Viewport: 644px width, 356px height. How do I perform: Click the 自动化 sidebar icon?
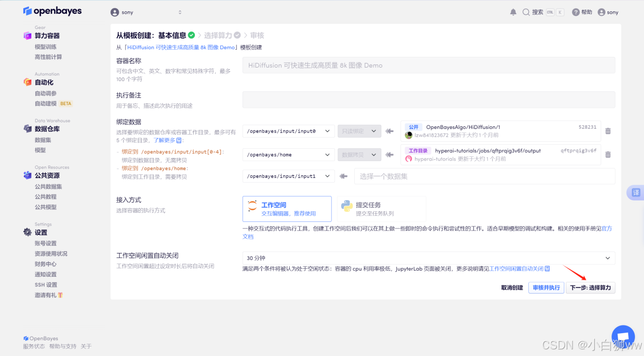27,82
